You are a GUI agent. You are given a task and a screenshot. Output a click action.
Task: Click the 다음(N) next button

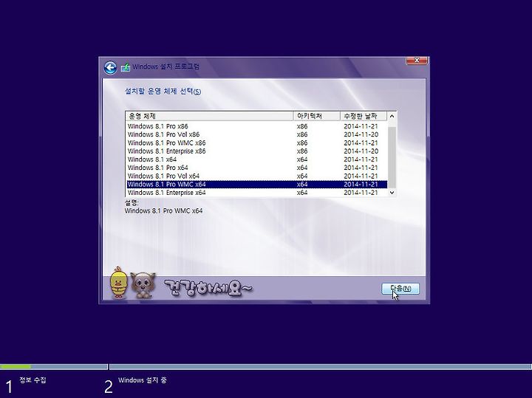click(x=400, y=289)
